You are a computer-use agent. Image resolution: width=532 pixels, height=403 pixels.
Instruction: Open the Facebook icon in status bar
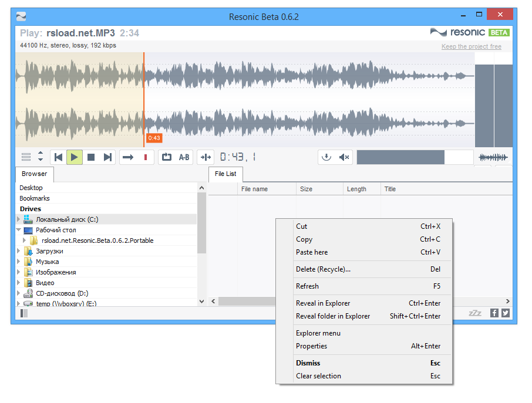click(x=494, y=313)
